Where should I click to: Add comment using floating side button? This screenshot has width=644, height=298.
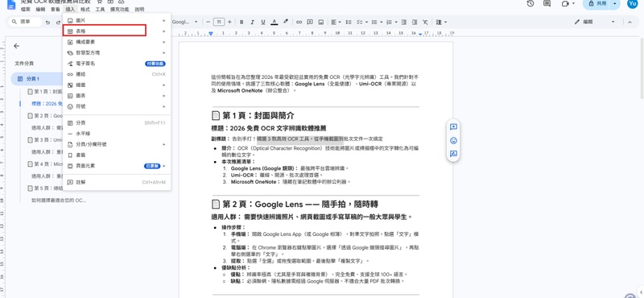click(x=453, y=127)
